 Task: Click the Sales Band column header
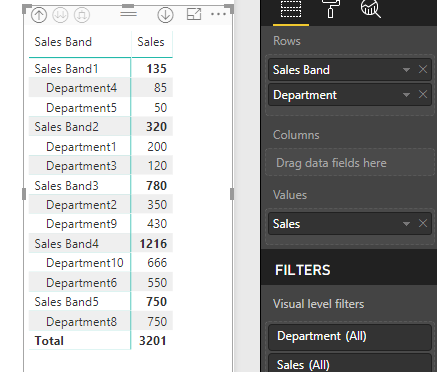63,42
